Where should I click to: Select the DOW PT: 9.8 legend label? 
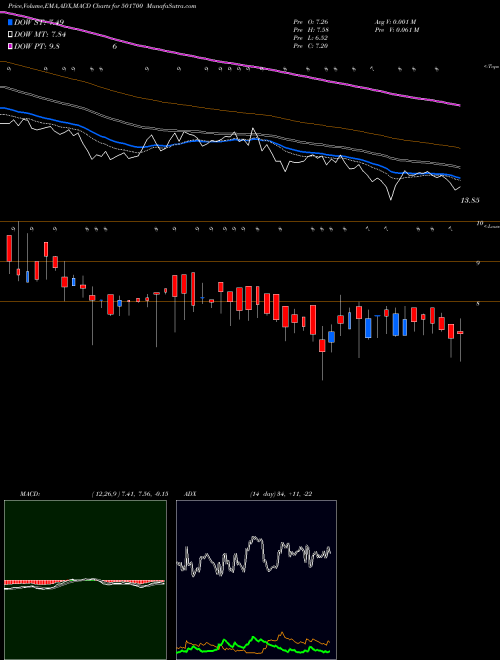[x=37, y=46]
